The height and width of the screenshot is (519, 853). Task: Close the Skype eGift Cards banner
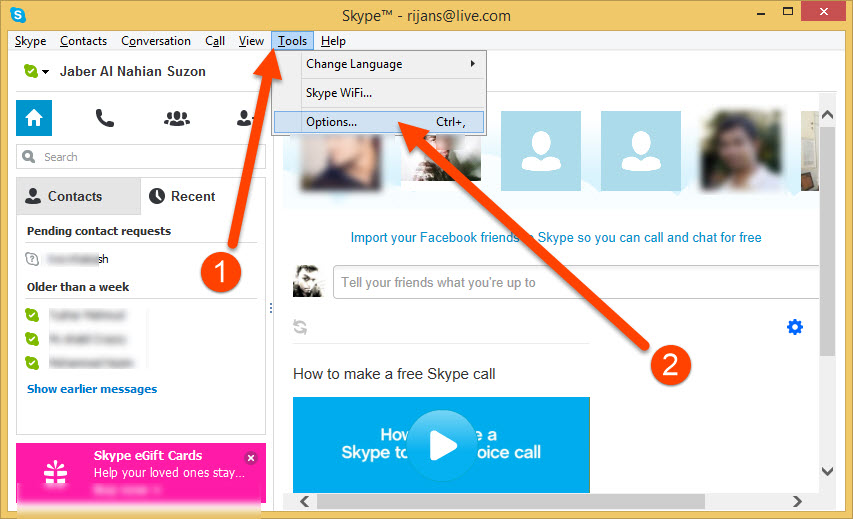251,458
